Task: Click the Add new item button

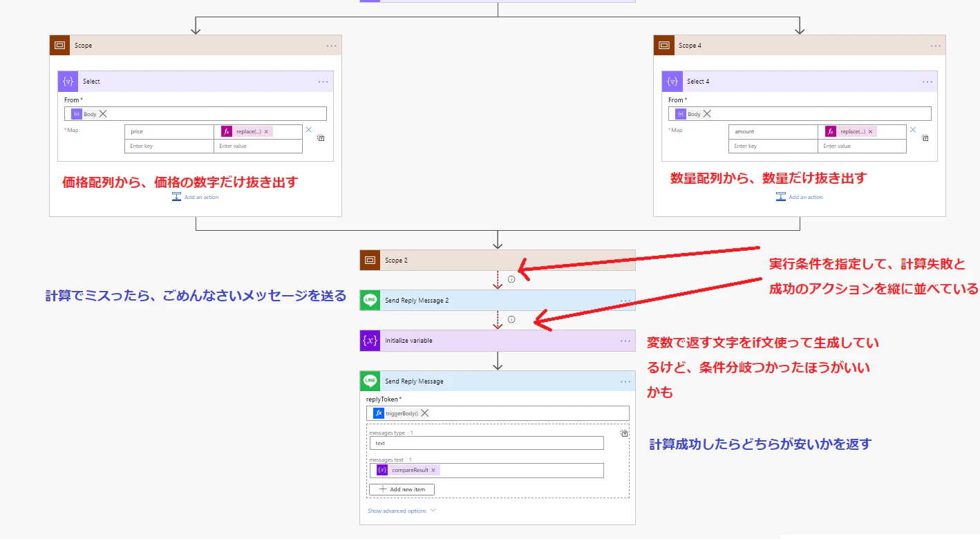Action: [402, 489]
